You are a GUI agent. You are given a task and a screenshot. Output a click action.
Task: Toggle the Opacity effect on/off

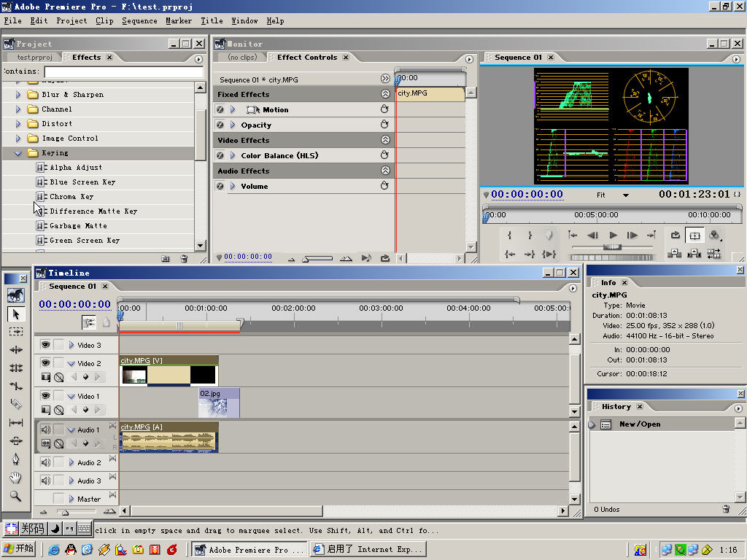pyautogui.click(x=220, y=125)
